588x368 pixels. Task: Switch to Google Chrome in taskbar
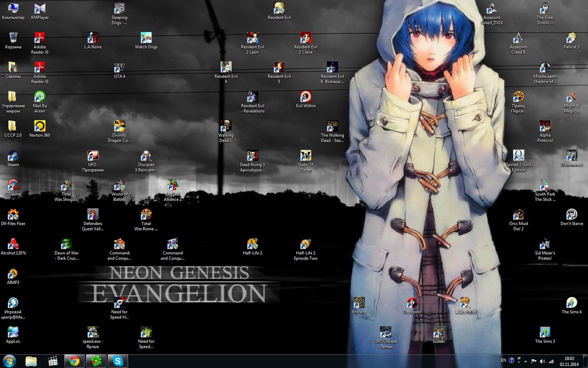pos(74,361)
